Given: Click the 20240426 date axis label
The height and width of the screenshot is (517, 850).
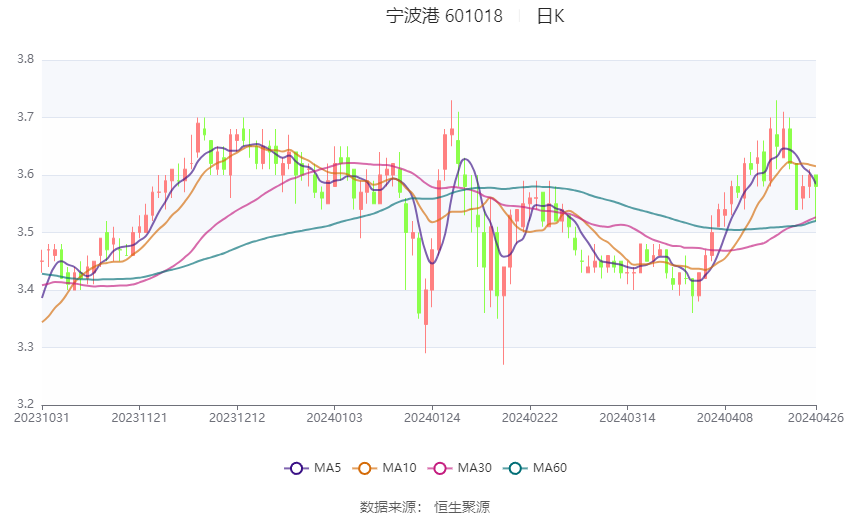Looking at the screenshot, I should 815,418.
